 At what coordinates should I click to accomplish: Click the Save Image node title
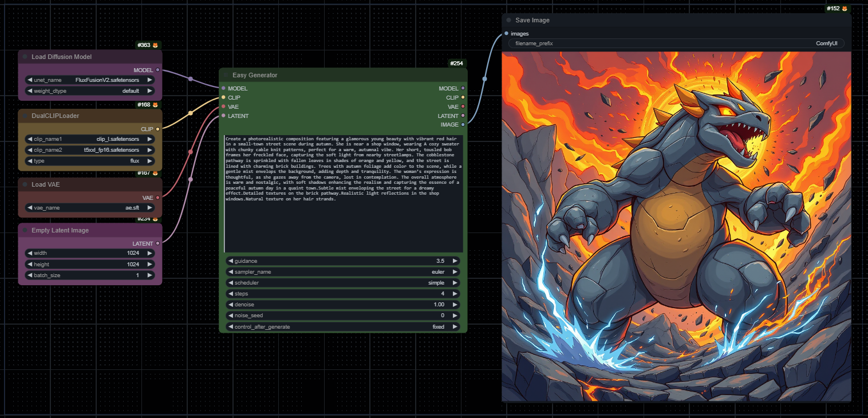pos(532,20)
